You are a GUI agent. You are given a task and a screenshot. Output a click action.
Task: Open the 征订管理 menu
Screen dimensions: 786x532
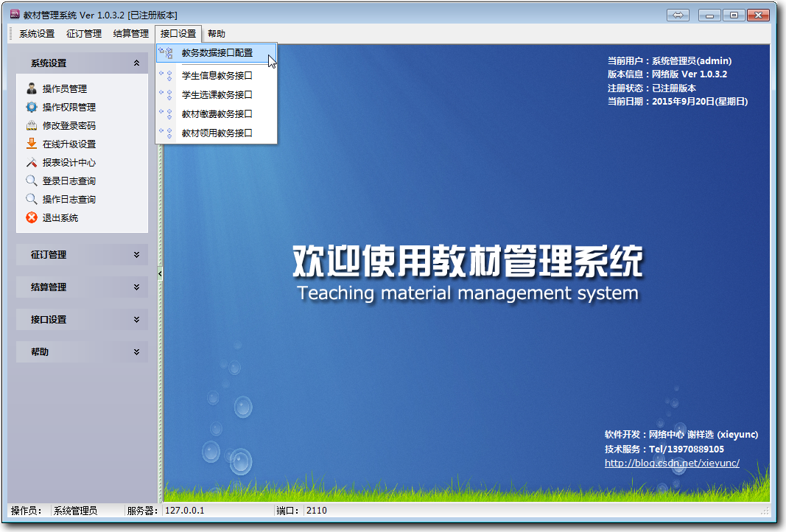[x=84, y=34]
